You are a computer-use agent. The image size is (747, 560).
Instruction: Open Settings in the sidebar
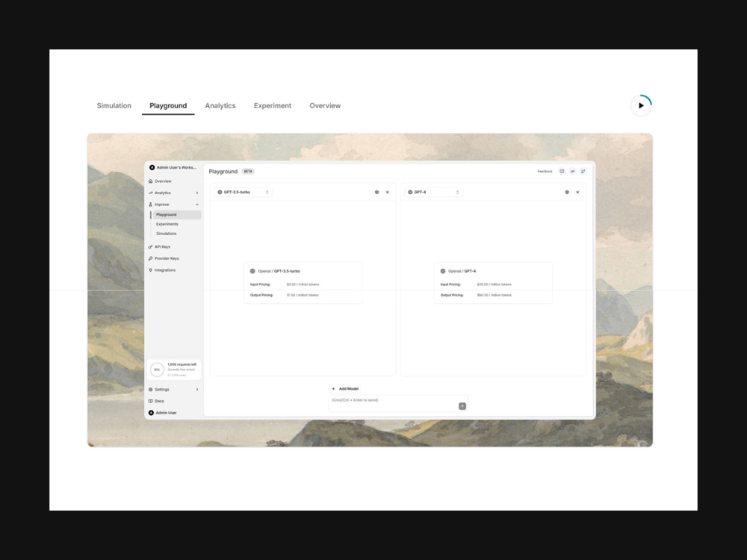161,390
